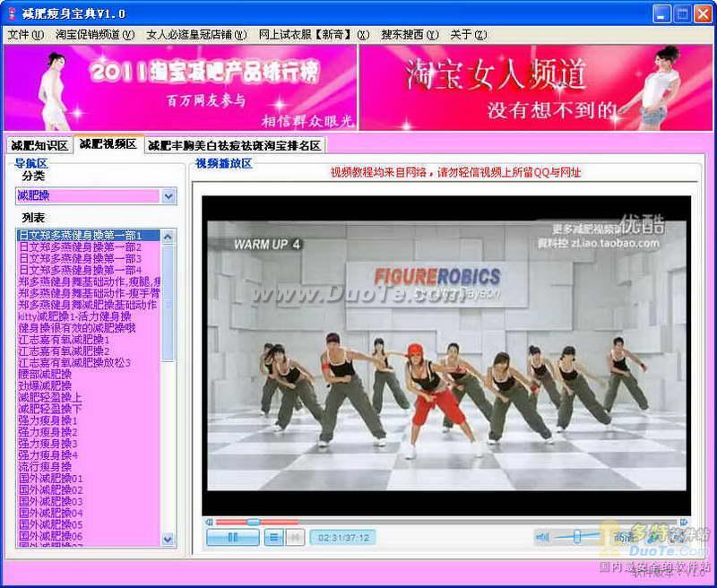Select 国外减肥操01 in the list
The image size is (717, 588).
coord(88,479)
